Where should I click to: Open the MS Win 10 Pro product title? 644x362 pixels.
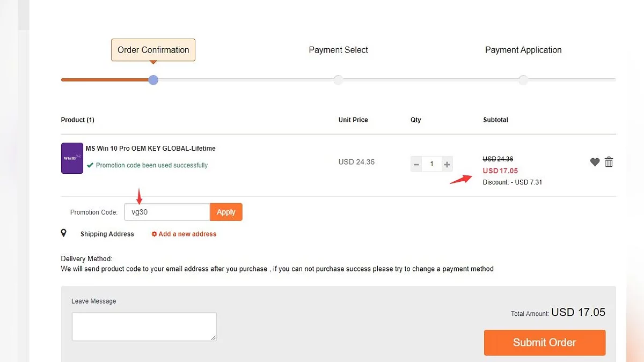pyautogui.click(x=150, y=149)
